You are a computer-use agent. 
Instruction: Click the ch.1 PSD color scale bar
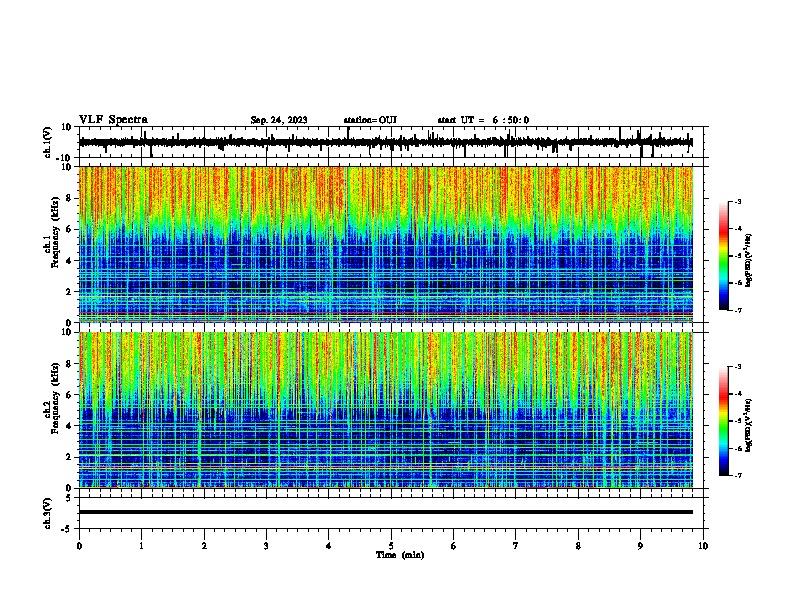coord(724,256)
